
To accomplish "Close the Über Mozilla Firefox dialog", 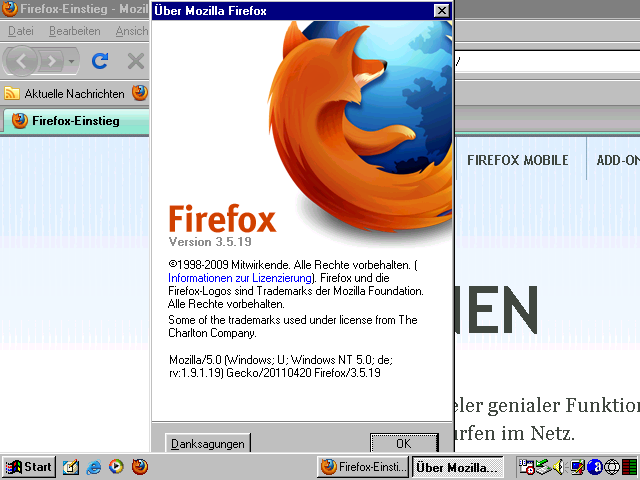I will 442,11.
